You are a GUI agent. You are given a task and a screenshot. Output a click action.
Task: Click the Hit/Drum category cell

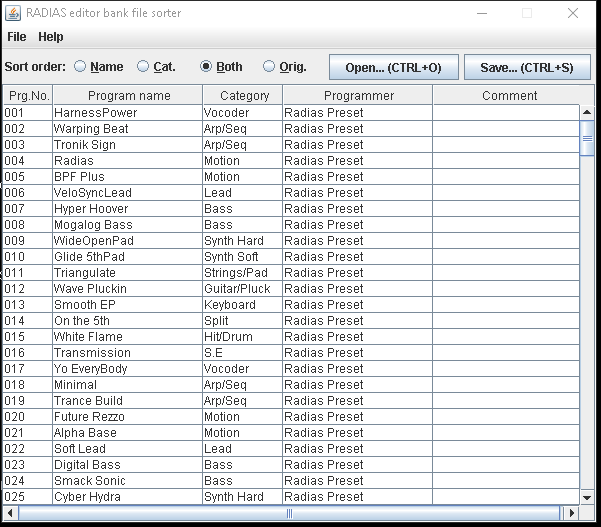[242, 337]
